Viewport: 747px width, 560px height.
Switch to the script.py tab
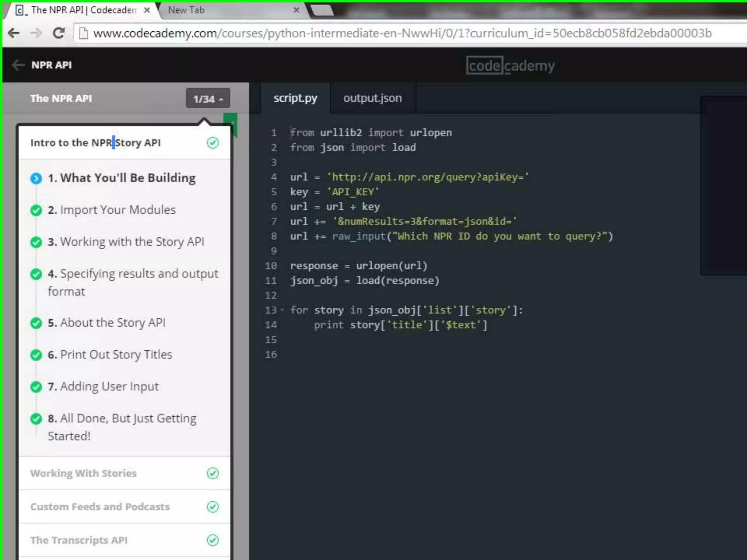[295, 98]
